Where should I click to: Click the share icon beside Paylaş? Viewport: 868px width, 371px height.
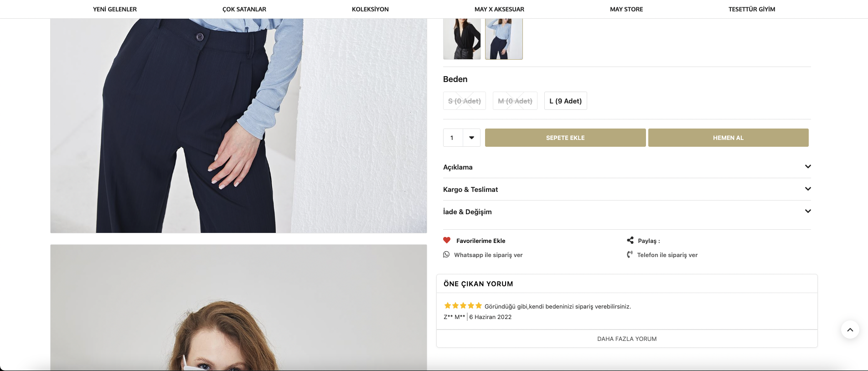(x=630, y=240)
